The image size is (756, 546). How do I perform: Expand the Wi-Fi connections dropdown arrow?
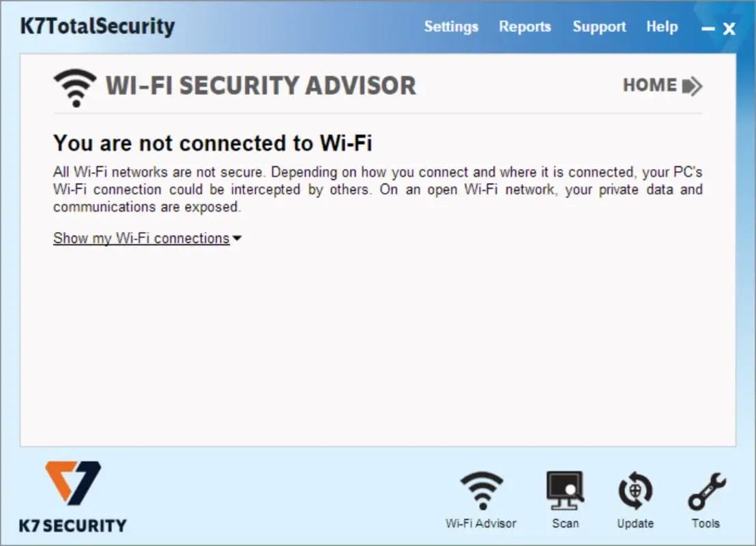(237, 239)
